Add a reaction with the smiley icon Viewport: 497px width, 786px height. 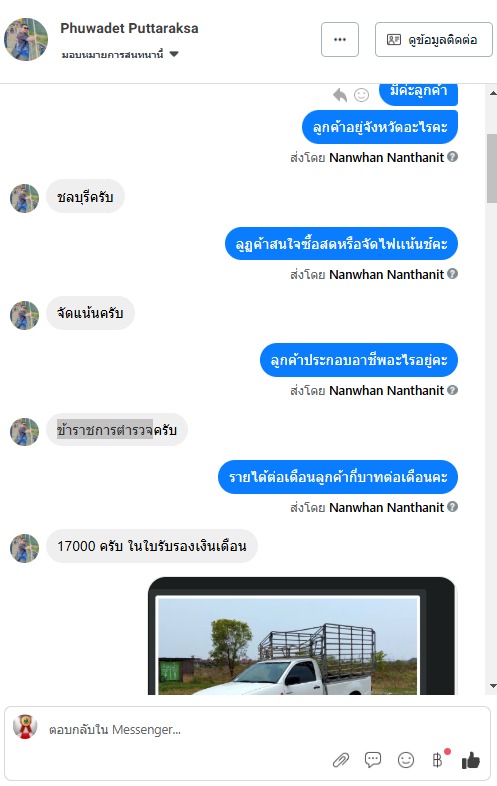click(x=362, y=95)
